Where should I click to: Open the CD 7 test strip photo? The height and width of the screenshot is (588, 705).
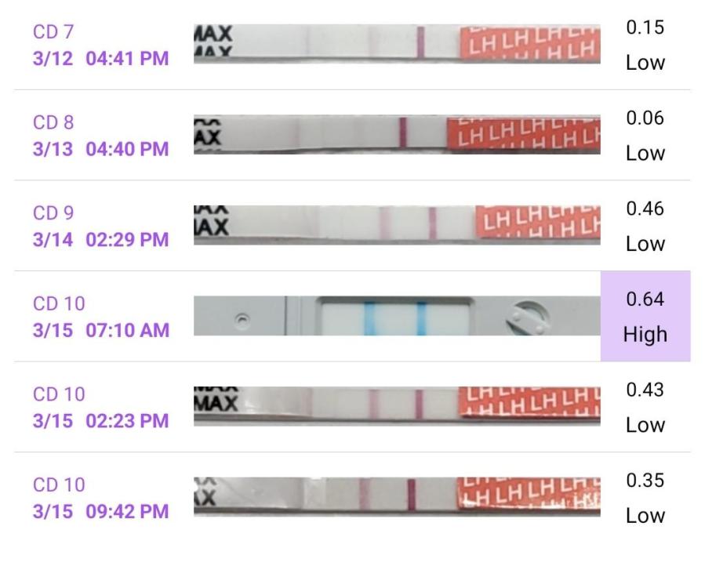(396, 43)
